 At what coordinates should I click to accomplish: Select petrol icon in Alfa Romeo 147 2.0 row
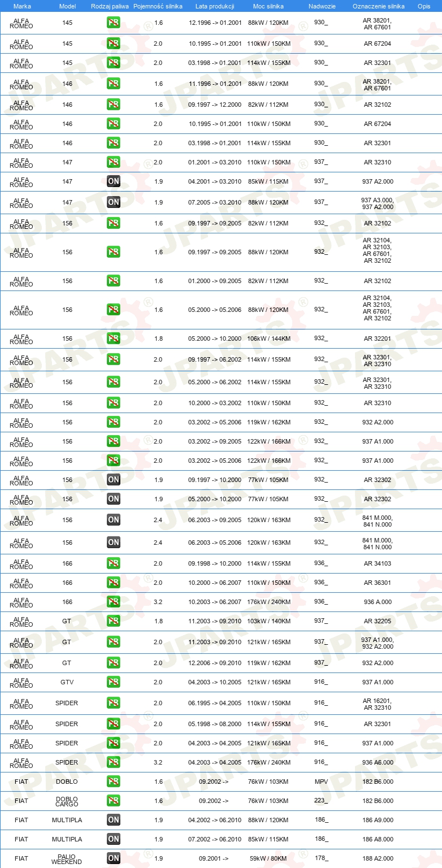(113, 162)
